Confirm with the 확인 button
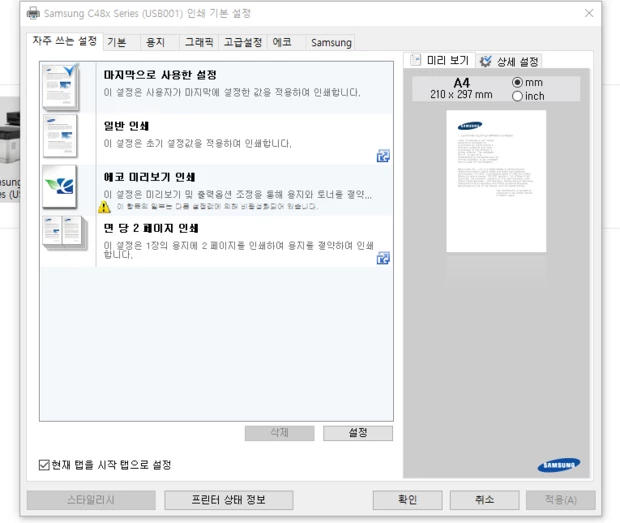Image resolution: width=620 pixels, height=523 pixels. (407, 500)
